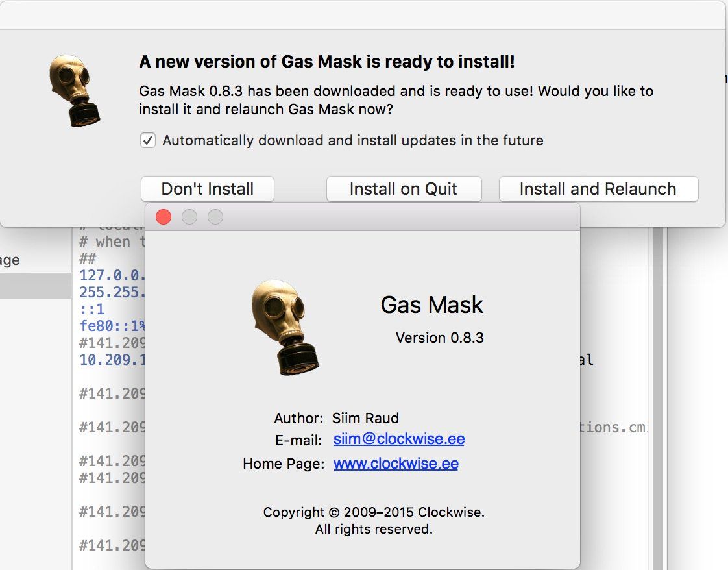Click the hosts editor vertical scrollbar
The image size is (728, 570).
tap(657, 390)
